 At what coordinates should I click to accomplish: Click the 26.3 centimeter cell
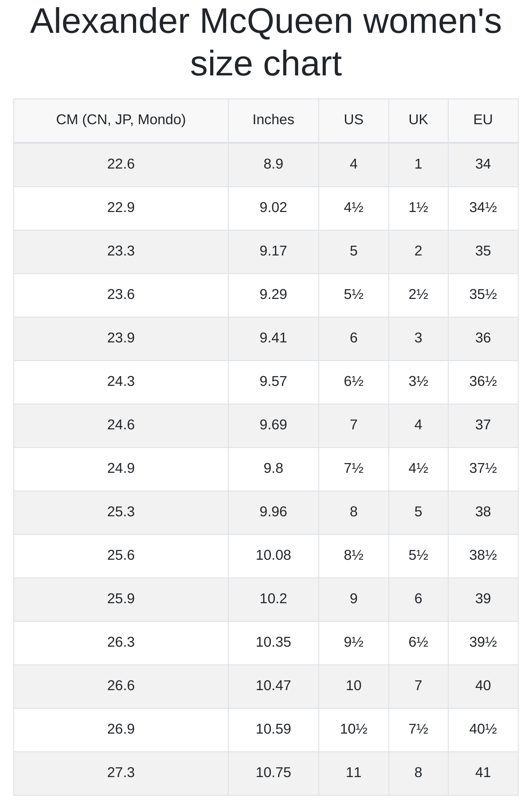(121, 643)
